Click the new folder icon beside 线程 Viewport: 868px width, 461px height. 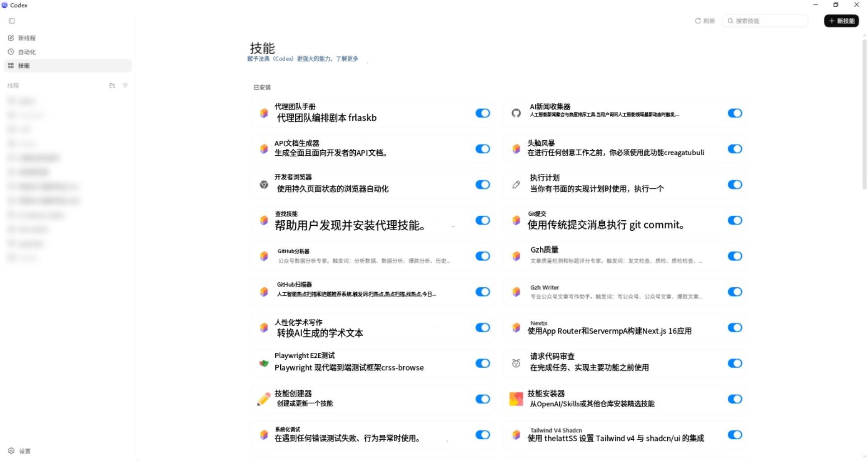click(112, 86)
